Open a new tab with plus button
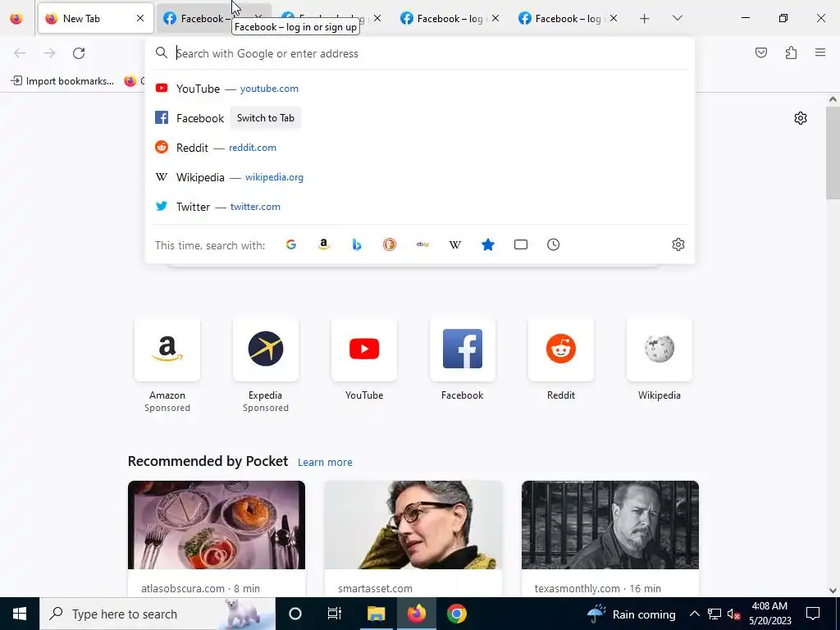840x630 pixels. tap(645, 19)
